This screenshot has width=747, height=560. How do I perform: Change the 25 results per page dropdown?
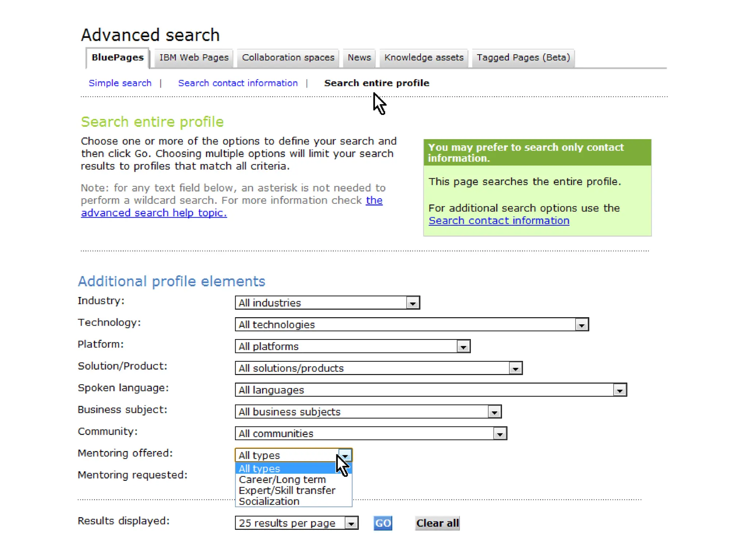[x=351, y=524]
